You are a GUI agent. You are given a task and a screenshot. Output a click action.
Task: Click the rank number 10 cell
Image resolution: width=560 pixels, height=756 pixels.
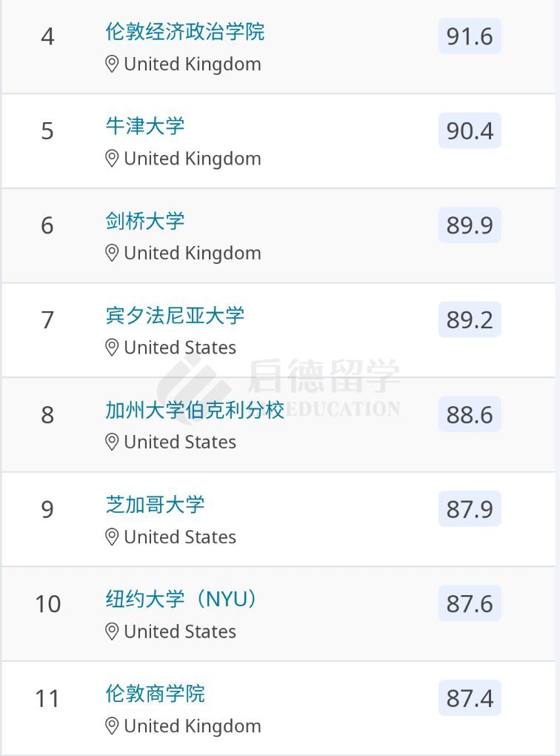(x=47, y=604)
